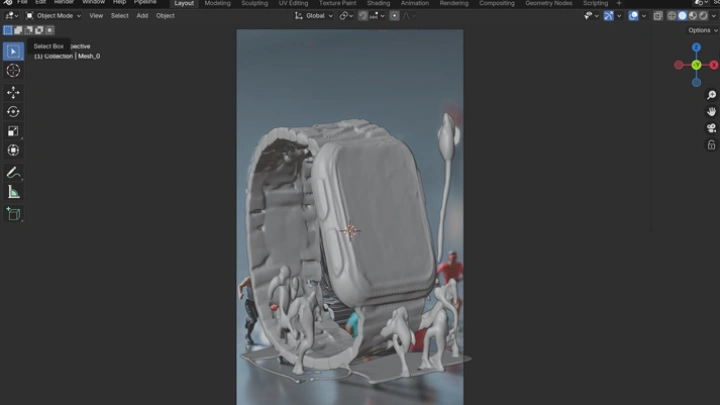
Task: Open object visibility and selectability dropdown
Action: coord(591,16)
